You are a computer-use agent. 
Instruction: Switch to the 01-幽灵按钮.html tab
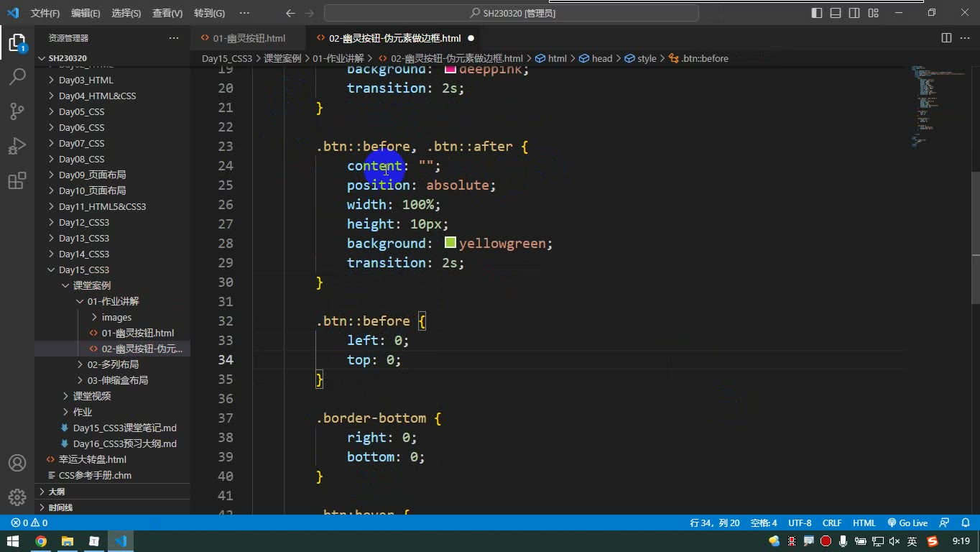point(249,38)
